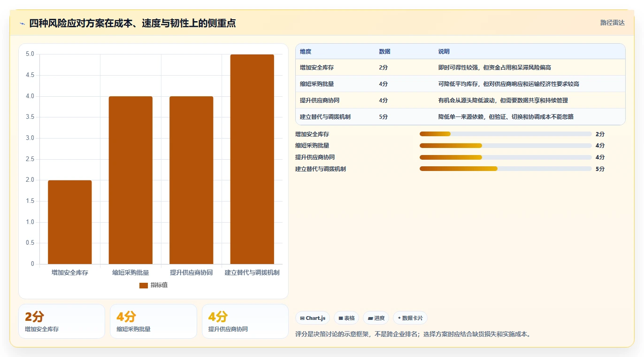Open the 2分 增加安全库存 data card

pyautogui.click(x=61, y=321)
